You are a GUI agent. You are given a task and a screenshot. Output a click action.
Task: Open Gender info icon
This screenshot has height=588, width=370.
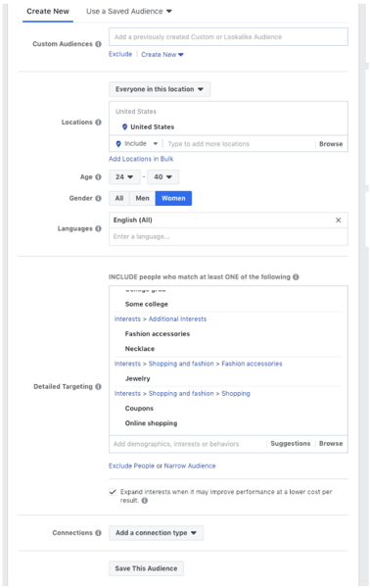[98, 198]
